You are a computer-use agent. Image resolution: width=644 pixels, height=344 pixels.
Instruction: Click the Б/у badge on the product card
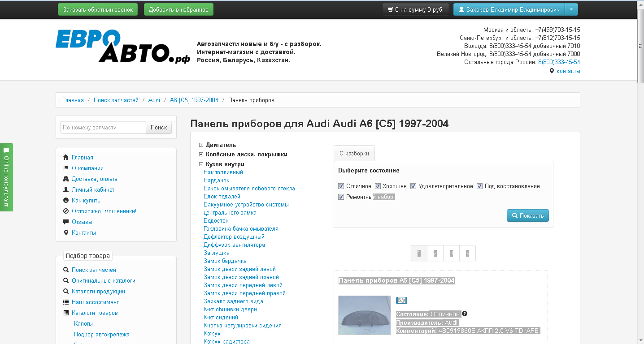[401, 300]
